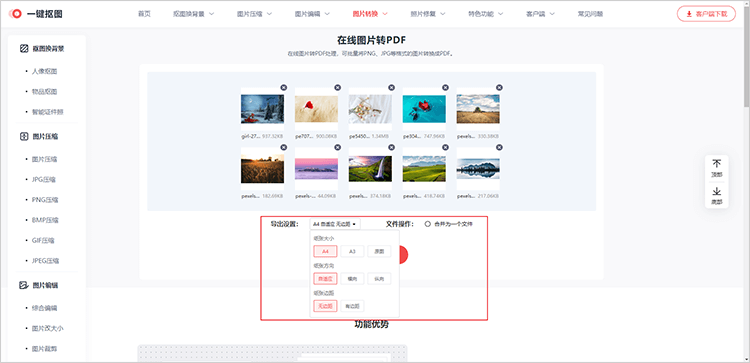
Task: Click the 一键抠图 logo
Action: pyautogui.click(x=35, y=14)
